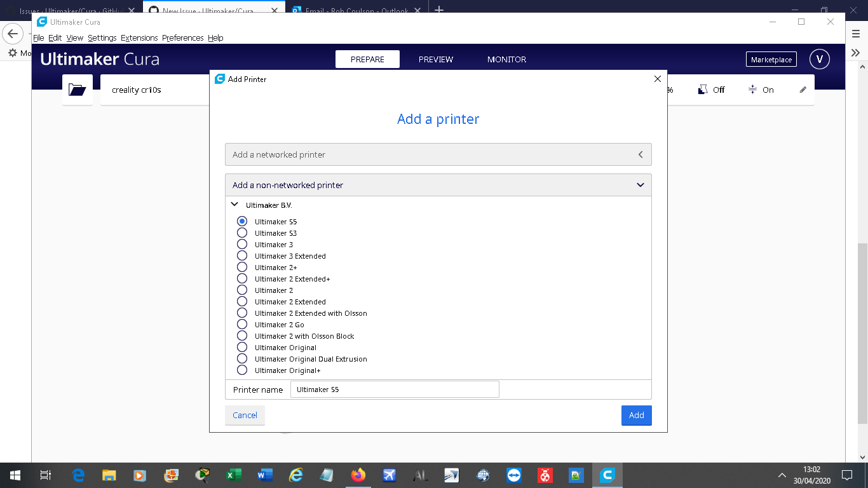Open the Marketplace

[771, 59]
